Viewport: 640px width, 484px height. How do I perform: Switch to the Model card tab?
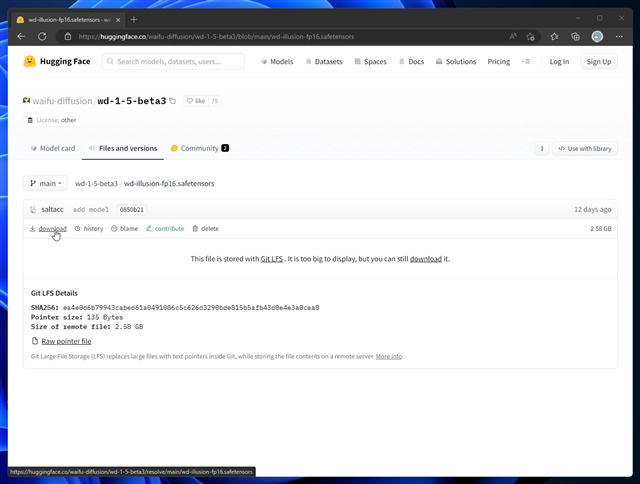pos(53,148)
